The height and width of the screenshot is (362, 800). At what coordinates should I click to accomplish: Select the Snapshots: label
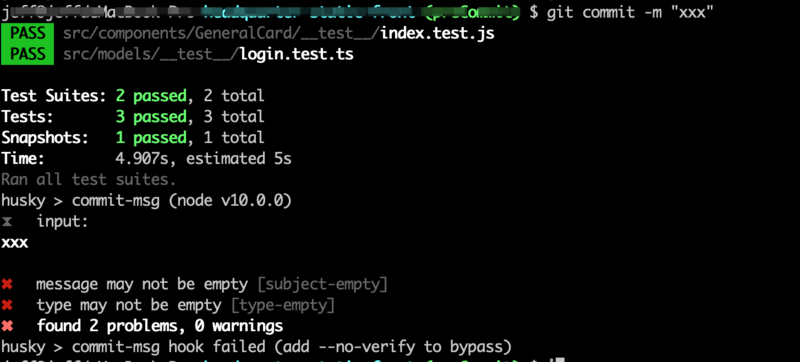click(x=45, y=138)
